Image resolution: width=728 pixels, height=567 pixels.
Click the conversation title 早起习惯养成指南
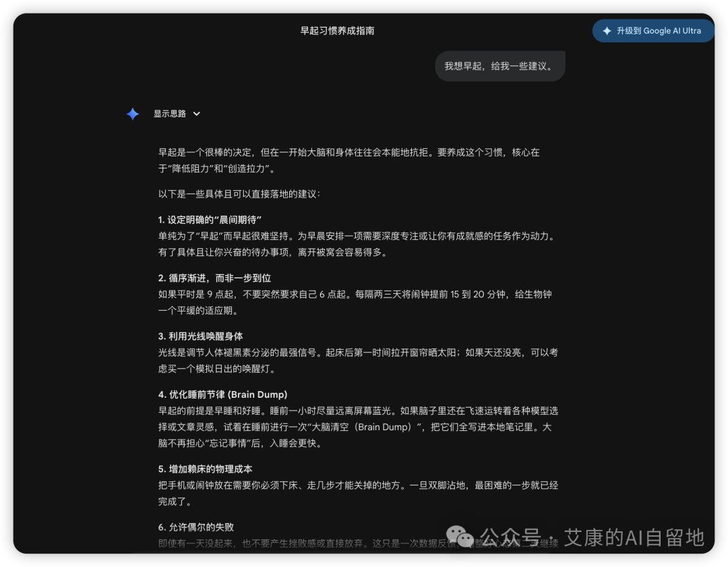tap(337, 30)
